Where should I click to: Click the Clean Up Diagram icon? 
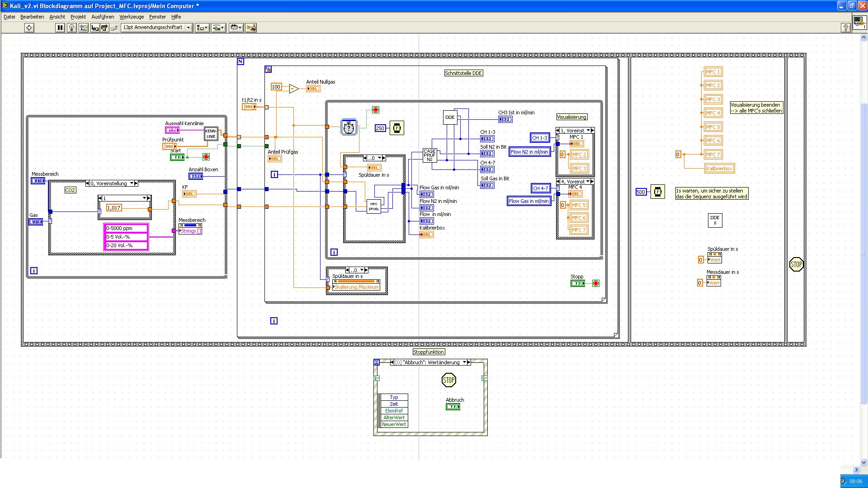[x=251, y=28]
